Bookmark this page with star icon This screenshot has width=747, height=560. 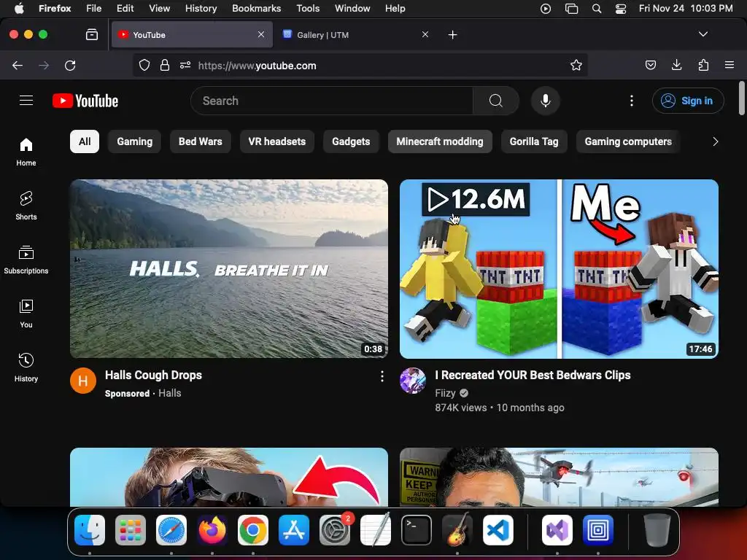(576, 65)
